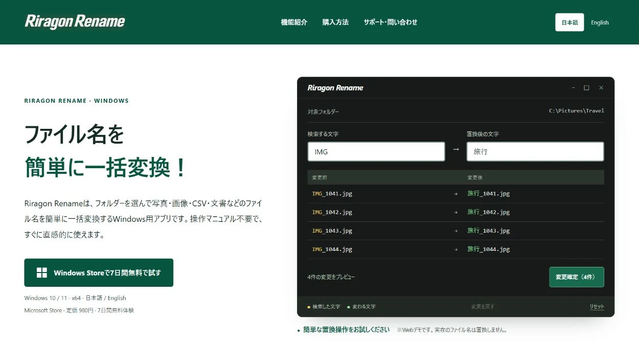Click the 4件の変更をプレビュー status text
This screenshot has width=639, height=364.
[331, 277]
